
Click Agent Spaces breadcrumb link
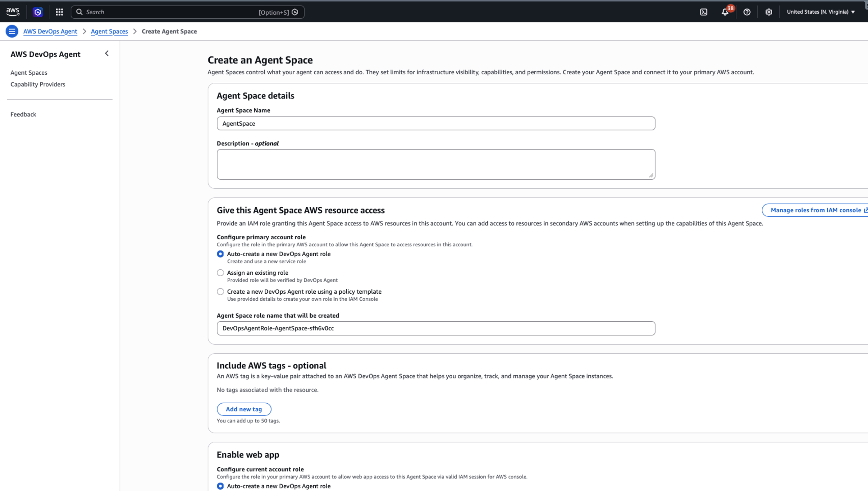click(109, 31)
